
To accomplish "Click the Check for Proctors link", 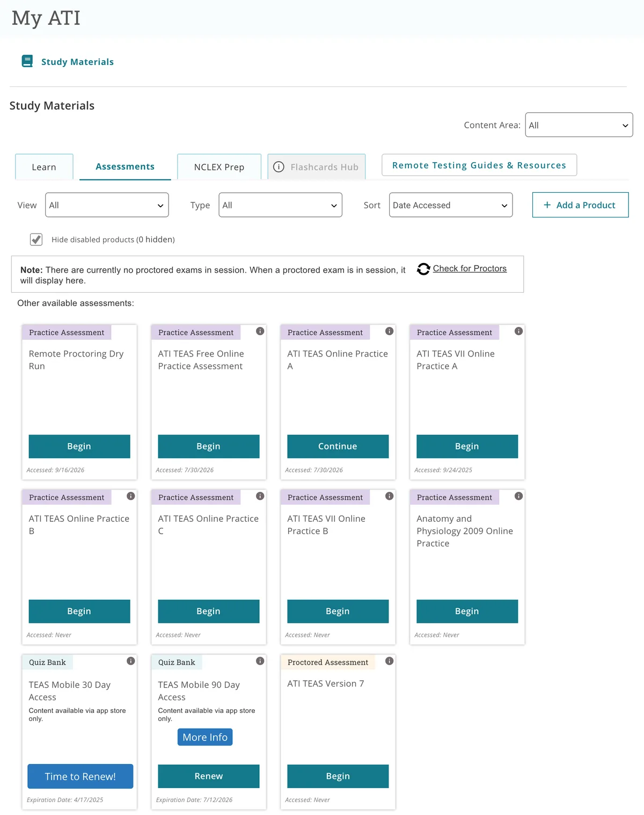I will coord(470,268).
